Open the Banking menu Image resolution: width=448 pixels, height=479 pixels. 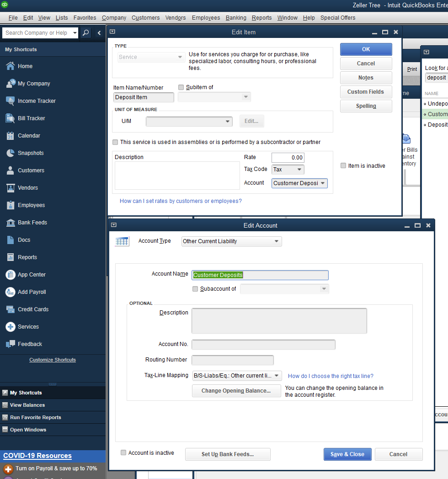tap(236, 18)
